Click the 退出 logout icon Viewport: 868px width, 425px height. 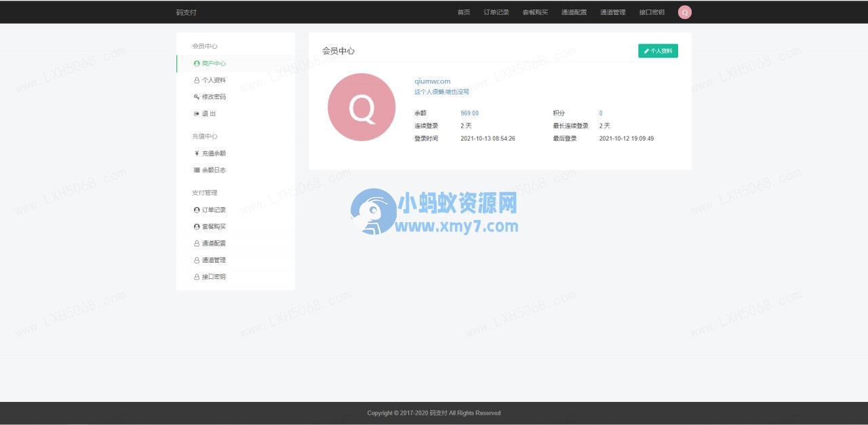click(x=196, y=113)
